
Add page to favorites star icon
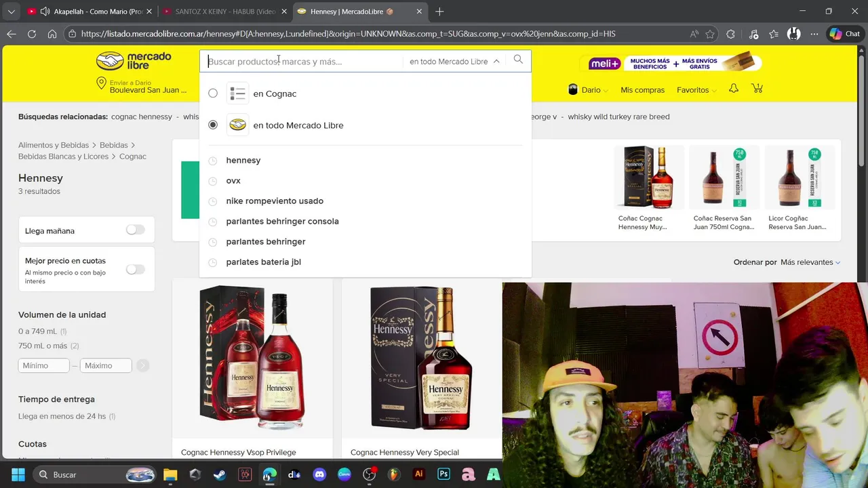(710, 34)
